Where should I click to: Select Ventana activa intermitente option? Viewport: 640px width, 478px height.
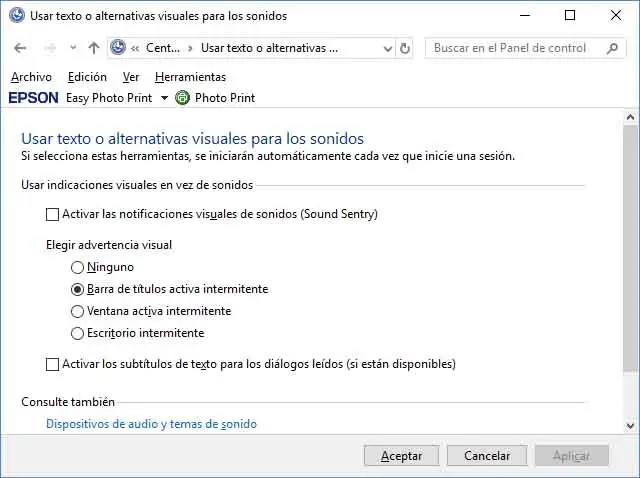click(x=78, y=312)
